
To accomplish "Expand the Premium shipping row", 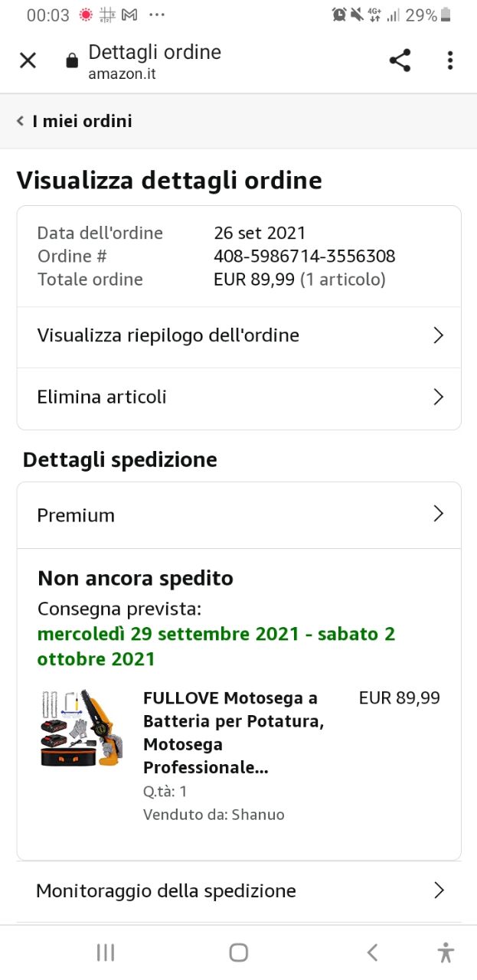I will (239, 515).
